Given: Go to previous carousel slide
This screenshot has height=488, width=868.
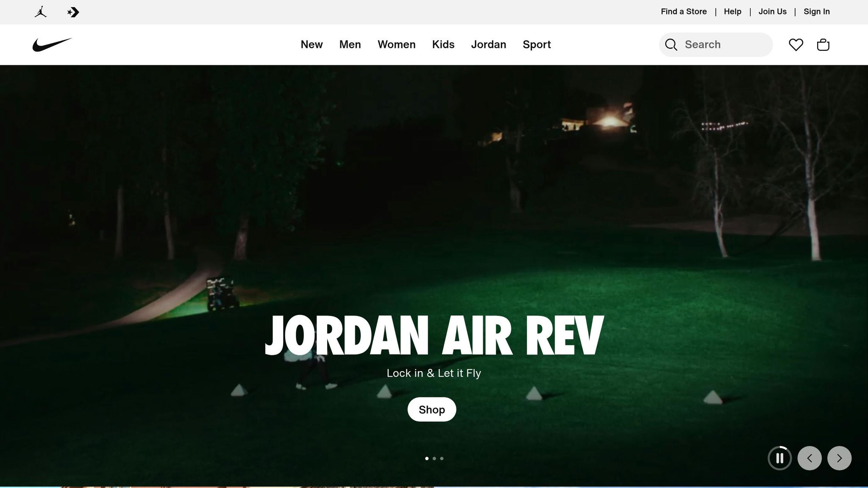Looking at the screenshot, I should point(810,458).
